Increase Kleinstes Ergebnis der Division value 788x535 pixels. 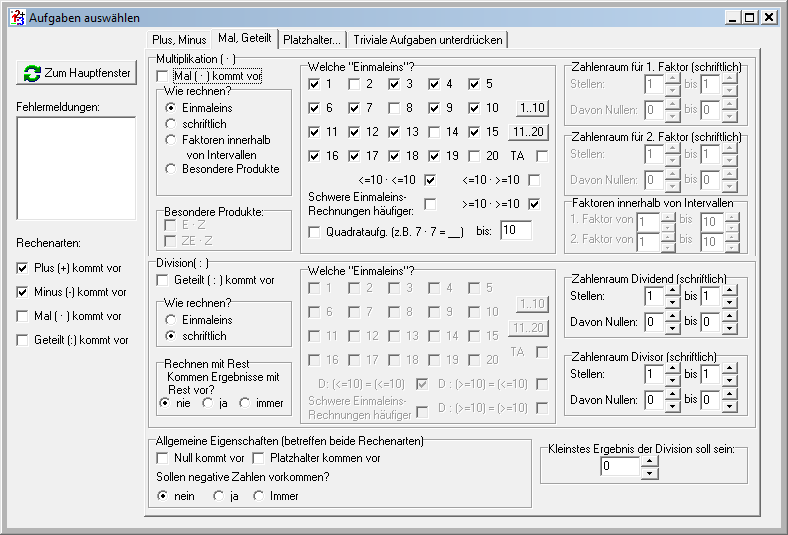pyautogui.click(x=650, y=462)
